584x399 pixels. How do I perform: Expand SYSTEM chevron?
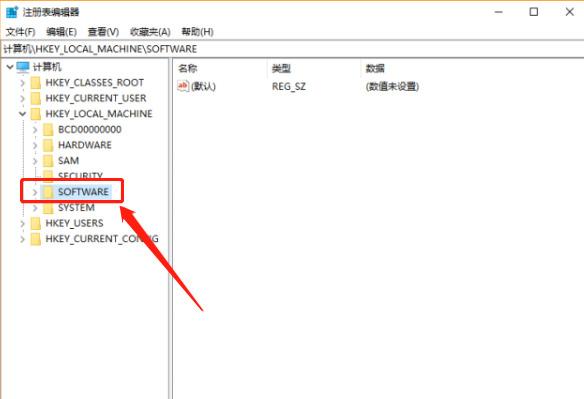35,208
